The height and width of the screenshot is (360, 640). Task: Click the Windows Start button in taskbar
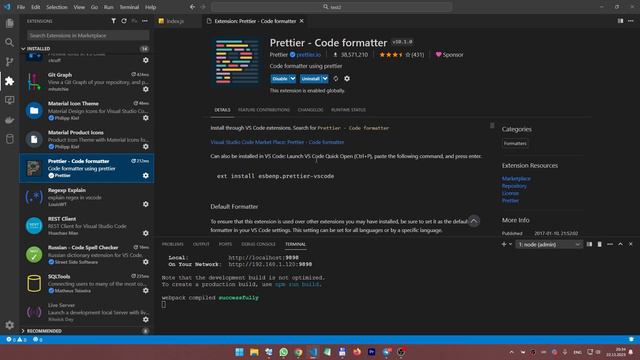[x=239, y=352]
